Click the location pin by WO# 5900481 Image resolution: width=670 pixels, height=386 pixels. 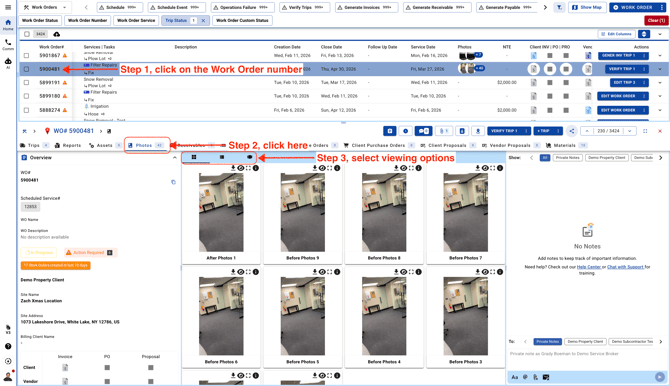pos(47,131)
